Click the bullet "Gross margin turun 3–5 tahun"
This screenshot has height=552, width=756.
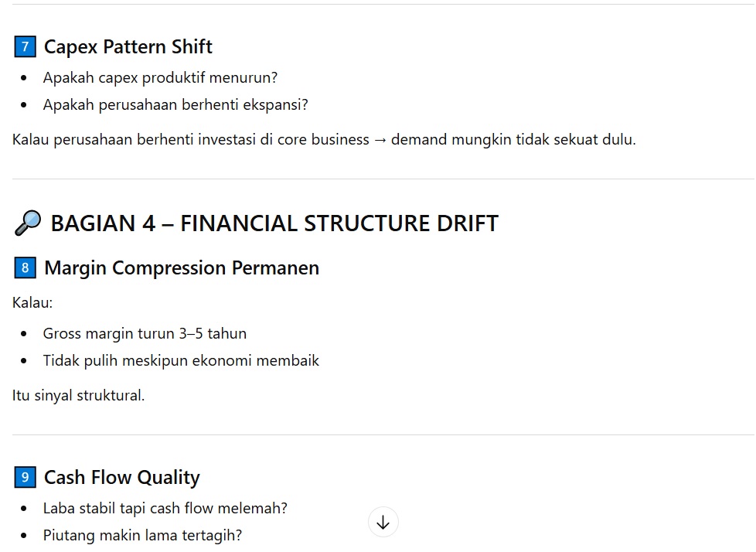click(x=145, y=334)
